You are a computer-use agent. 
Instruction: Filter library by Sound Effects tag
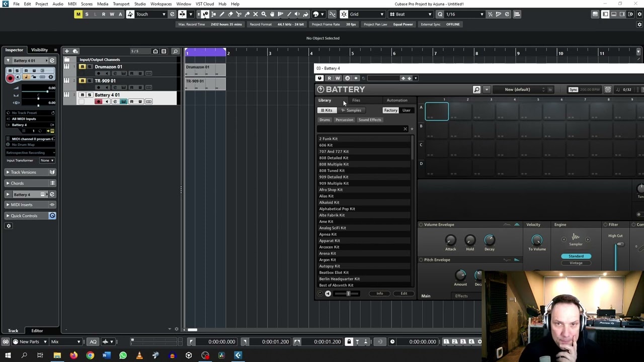click(x=370, y=120)
